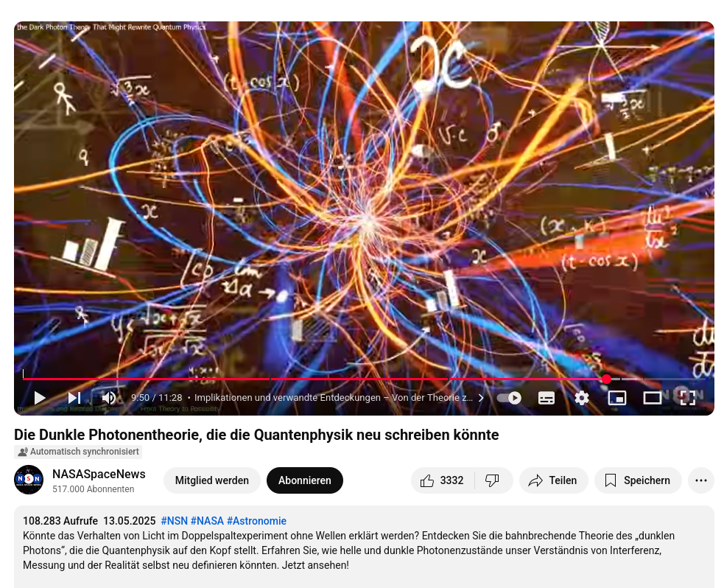
Task: Dislike the video with thumbs down
Action: click(x=493, y=480)
